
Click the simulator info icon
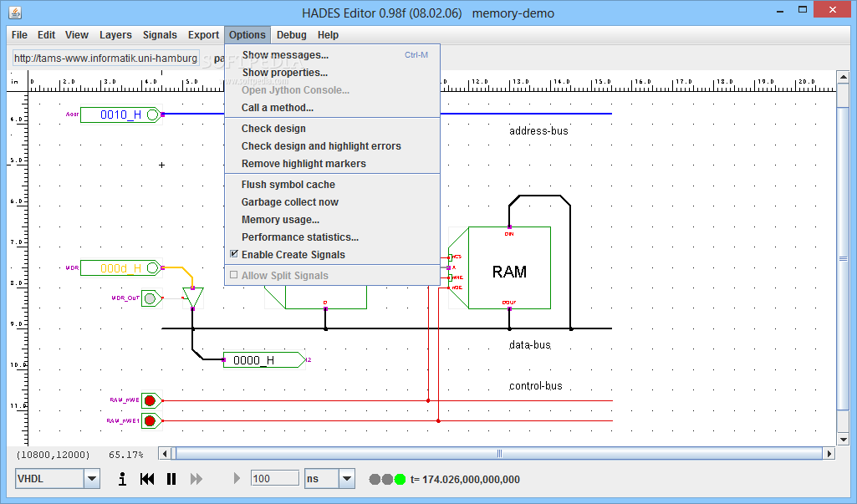(122, 479)
